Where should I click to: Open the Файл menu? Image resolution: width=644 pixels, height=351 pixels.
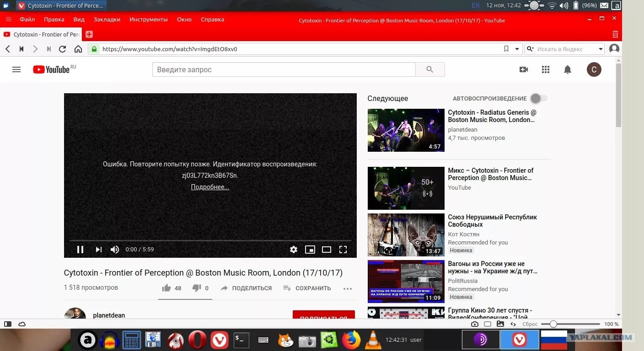pos(27,20)
